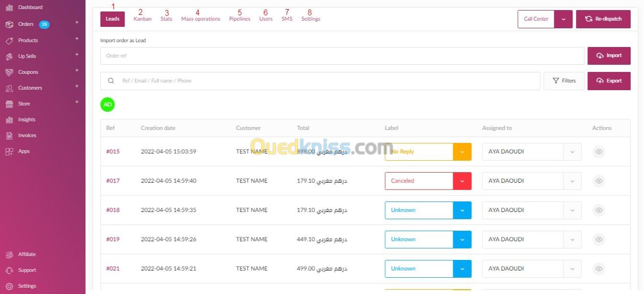
Task: View lead #018 with the eye icon
Action: 598,211
